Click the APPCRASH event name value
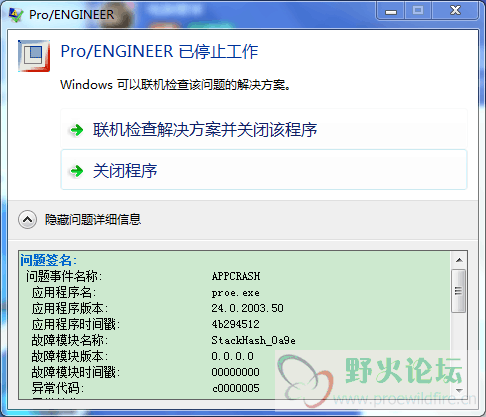Image resolution: width=486 pixels, height=417 pixels. [x=236, y=276]
